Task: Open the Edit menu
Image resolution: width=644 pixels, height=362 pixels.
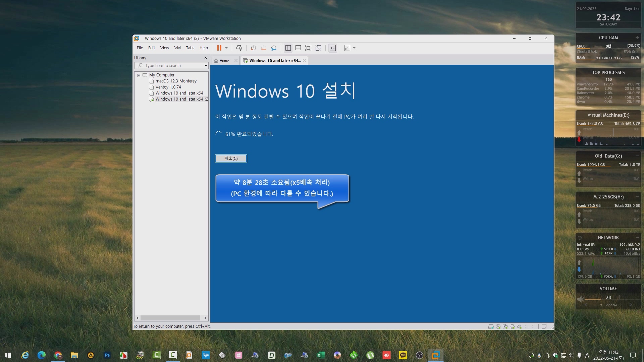Action: click(152, 48)
